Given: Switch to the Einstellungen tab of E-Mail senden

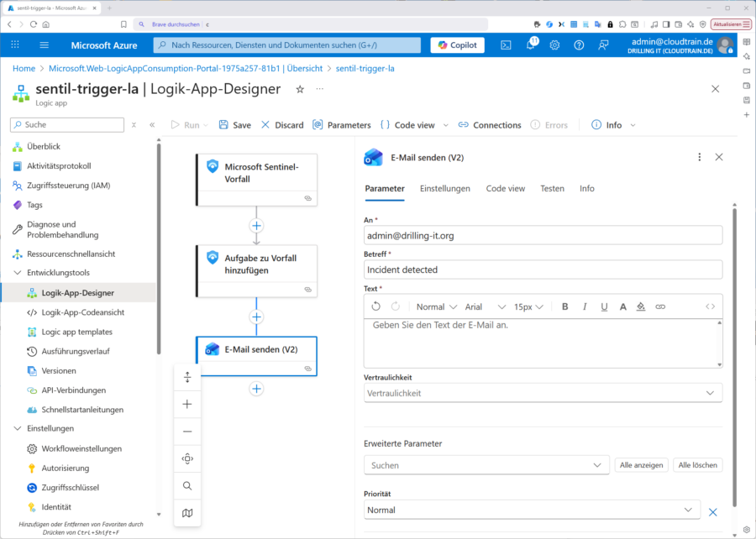Looking at the screenshot, I should tap(446, 189).
